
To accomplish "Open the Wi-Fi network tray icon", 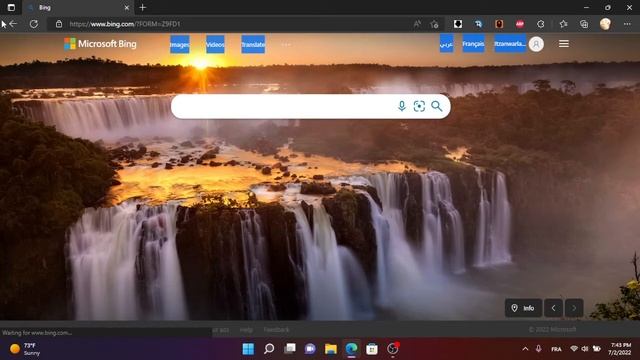I will (x=574, y=349).
